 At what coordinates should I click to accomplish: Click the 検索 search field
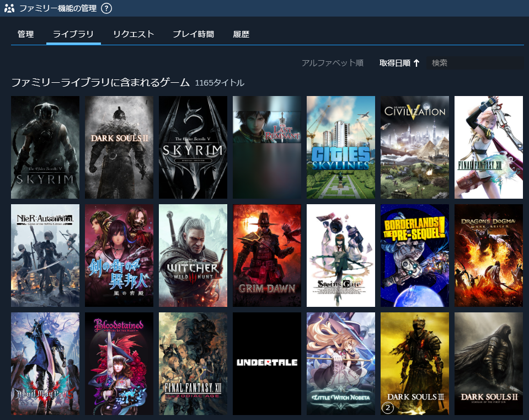[475, 63]
